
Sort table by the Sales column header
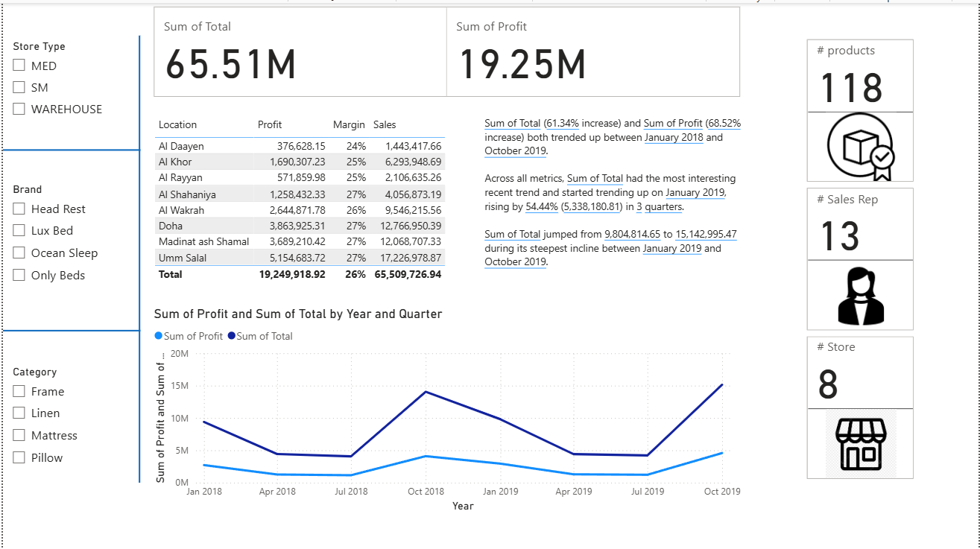coord(385,124)
